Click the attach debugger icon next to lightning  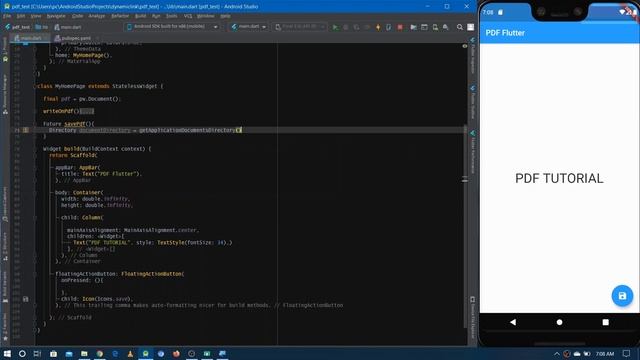389,27
